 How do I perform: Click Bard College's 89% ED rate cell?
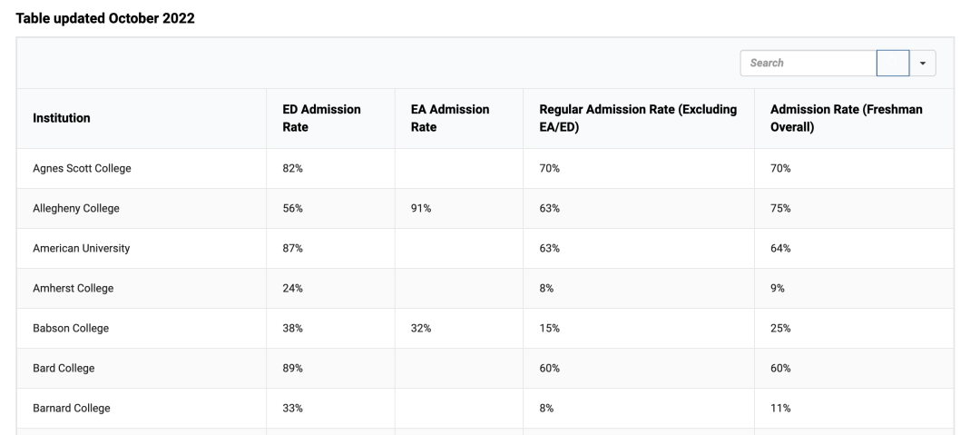click(292, 369)
